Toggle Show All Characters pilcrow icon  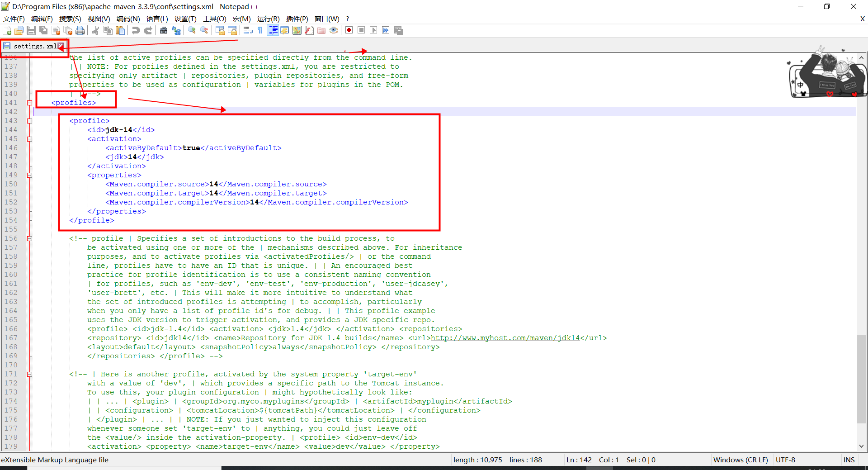[x=260, y=30]
